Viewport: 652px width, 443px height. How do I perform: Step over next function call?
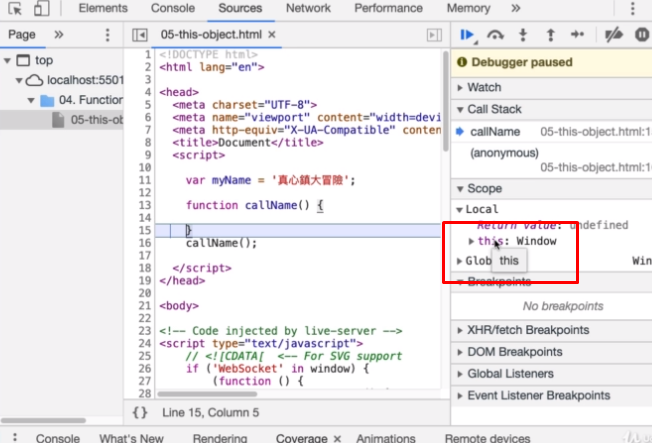pyautogui.click(x=495, y=35)
